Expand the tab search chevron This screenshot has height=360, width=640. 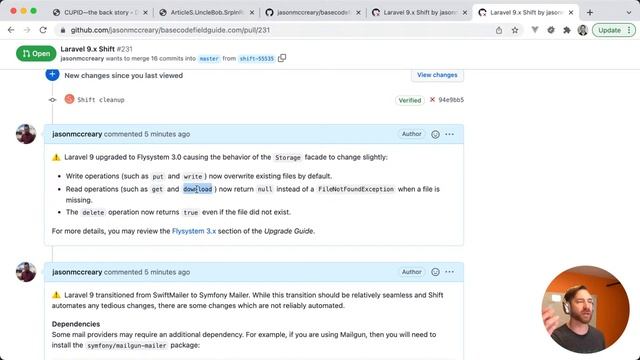tap(629, 13)
